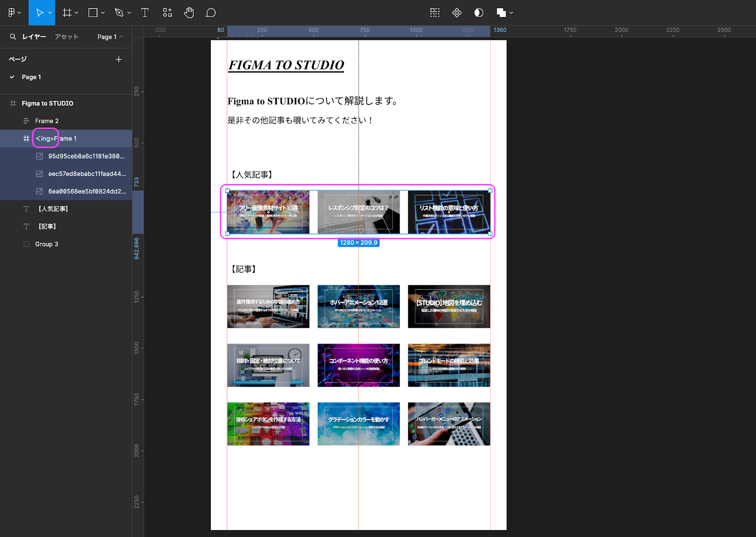This screenshot has width=756, height=537.
Task: Click the 【人気記事】 heading on canvas
Action: (252, 175)
